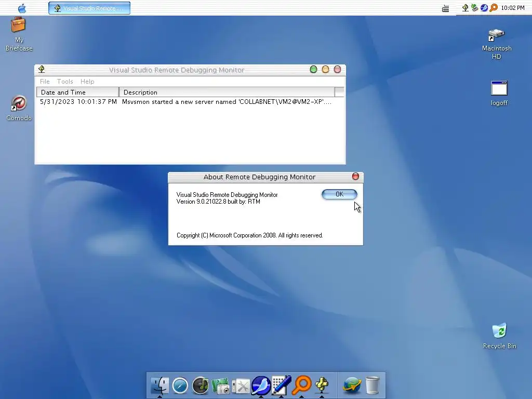Select the 5/31/2023 10:01:37 PM entry

pyautogui.click(x=78, y=102)
